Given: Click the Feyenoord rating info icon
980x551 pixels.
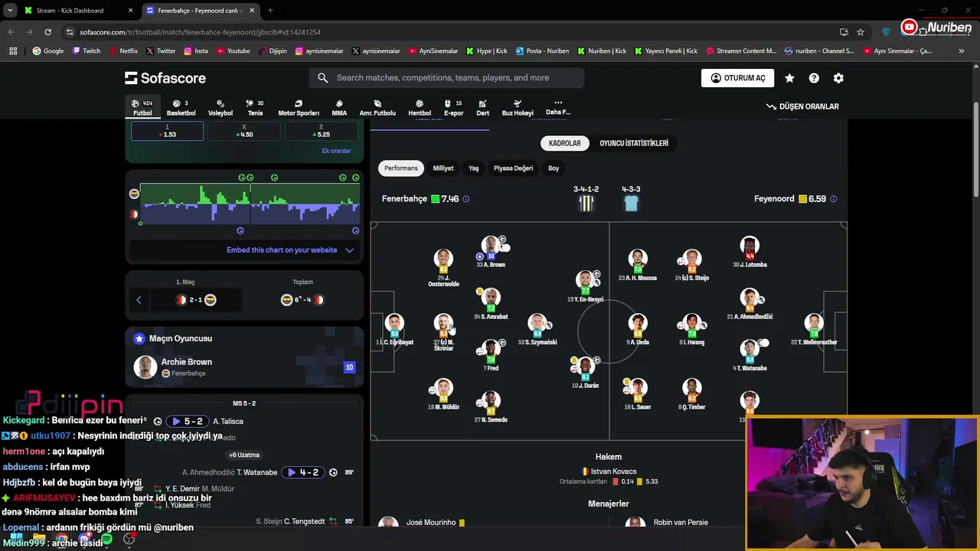Looking at the screenshot, I should coord(834,199).
